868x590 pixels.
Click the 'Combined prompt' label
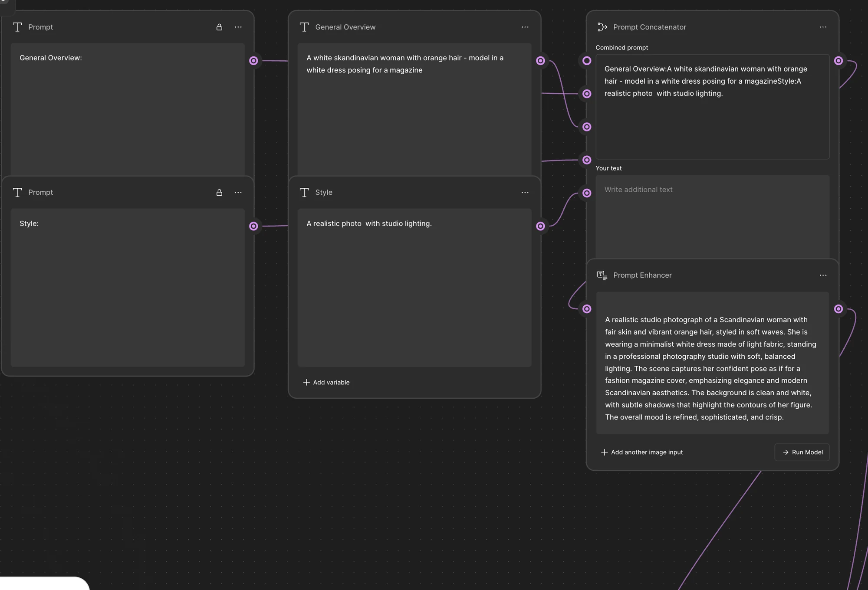pos(621,48)
